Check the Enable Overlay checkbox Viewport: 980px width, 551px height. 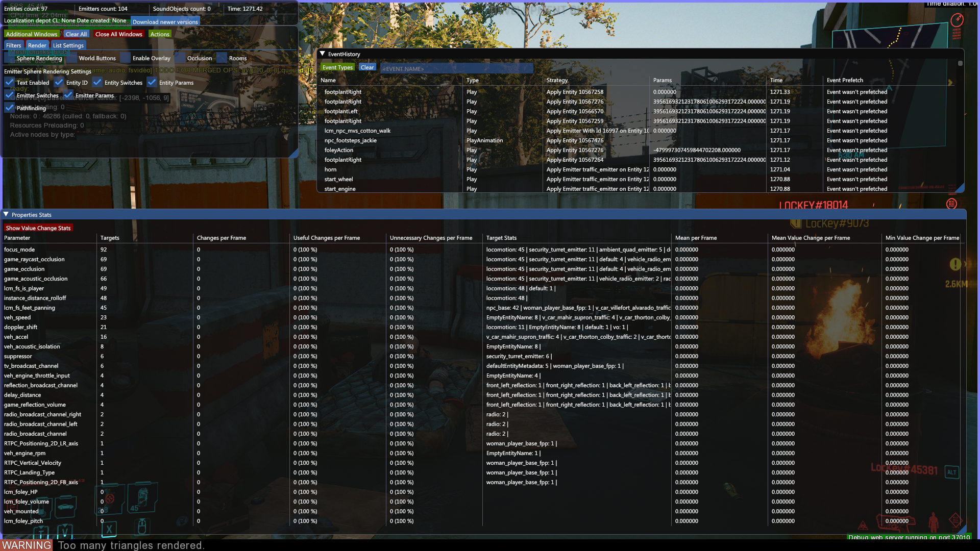[x=126, y=58]
